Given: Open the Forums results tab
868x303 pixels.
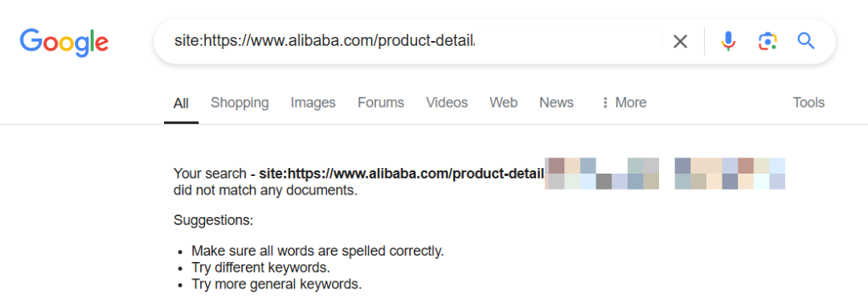Looking at the screenshot, I should pos(381,103).
